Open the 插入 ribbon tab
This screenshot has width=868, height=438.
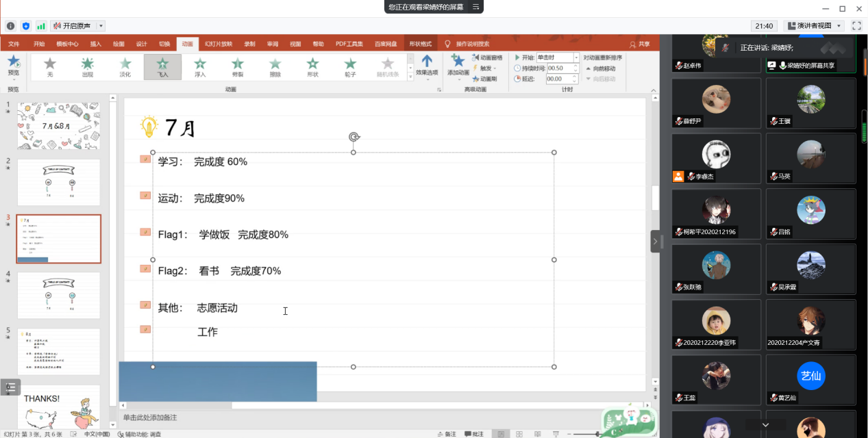[x=96, y=44]
